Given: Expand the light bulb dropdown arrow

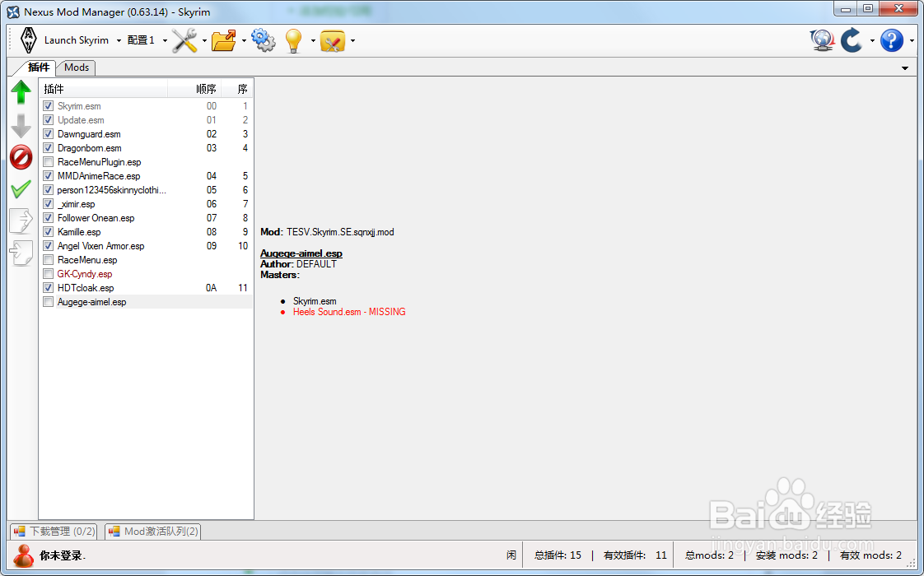Looking at the screenshot, I should [x=313, y=40].
